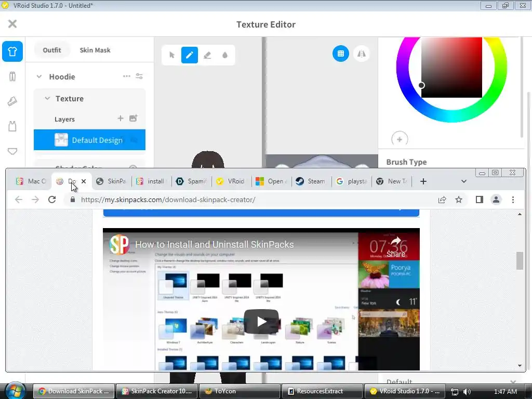
Task: Close the Texture Editor with the X icon
Action: click(12, 24)
